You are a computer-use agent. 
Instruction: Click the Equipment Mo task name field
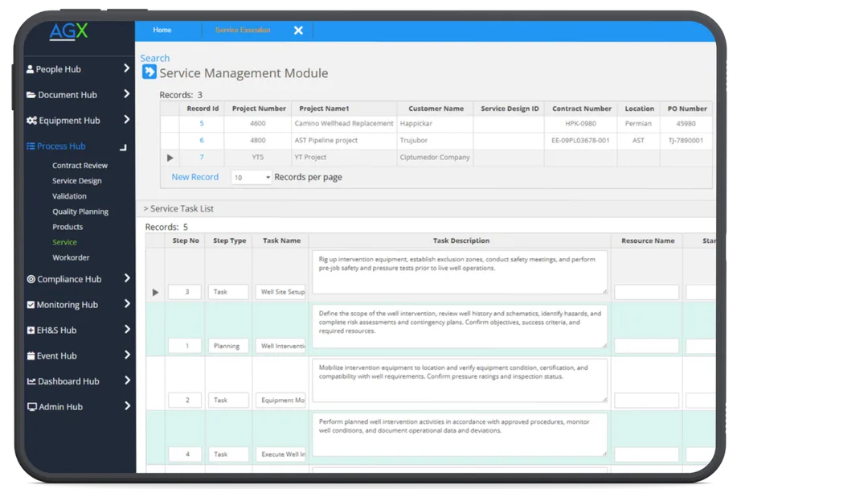click(x=280, y=400)
